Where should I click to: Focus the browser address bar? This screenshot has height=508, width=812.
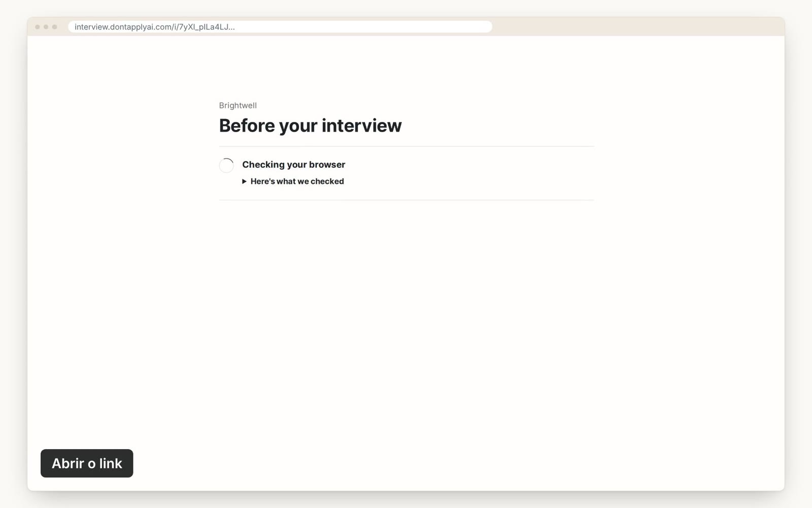(x=280, y=27)
